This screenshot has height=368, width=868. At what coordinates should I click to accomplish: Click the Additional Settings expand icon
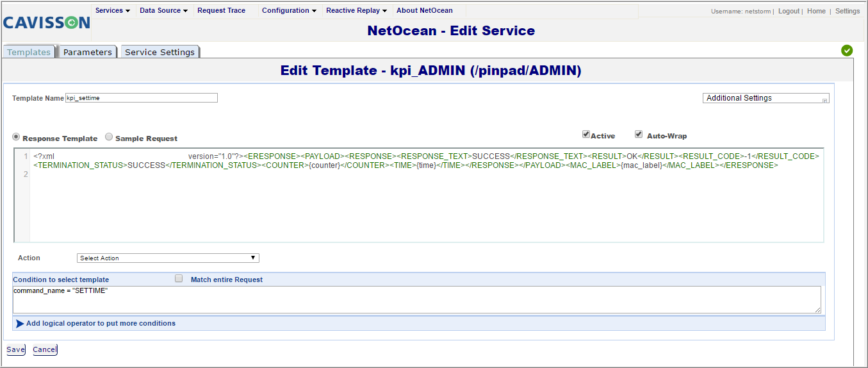pos(825,100)
